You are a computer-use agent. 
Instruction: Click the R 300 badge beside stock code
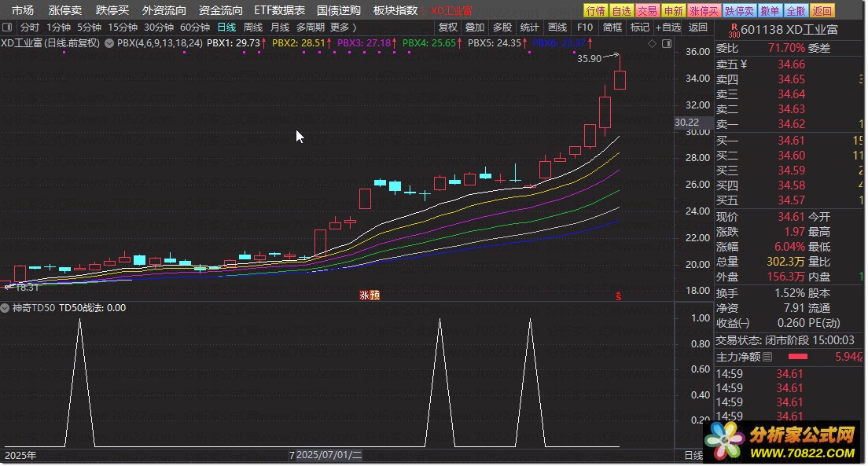pos(734,31)
